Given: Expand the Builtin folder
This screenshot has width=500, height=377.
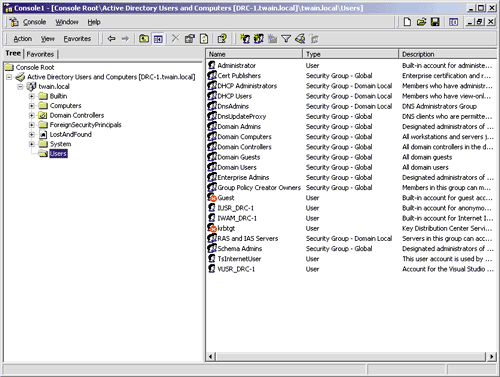Looking at the screenshot, I should 32,96.
